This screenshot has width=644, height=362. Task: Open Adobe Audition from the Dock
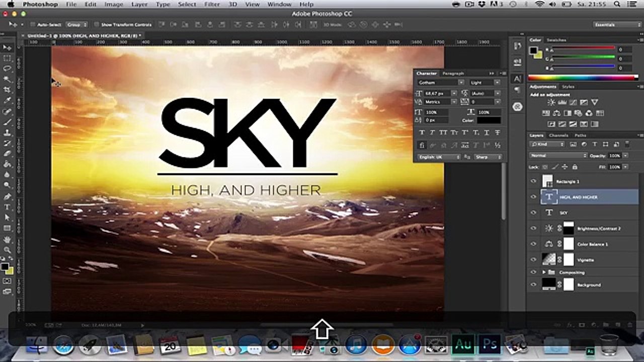pyautogui.click(x=462, y=344)
